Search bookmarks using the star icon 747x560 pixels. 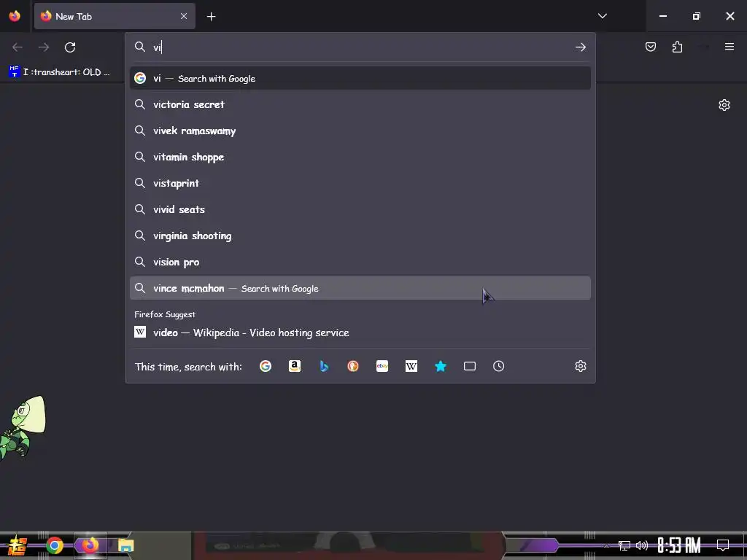441,366
